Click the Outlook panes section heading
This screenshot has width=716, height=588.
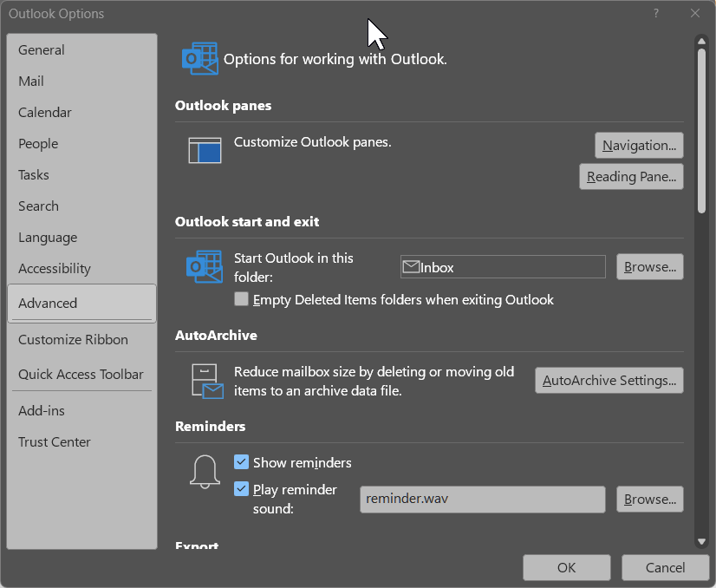point(223,106)
